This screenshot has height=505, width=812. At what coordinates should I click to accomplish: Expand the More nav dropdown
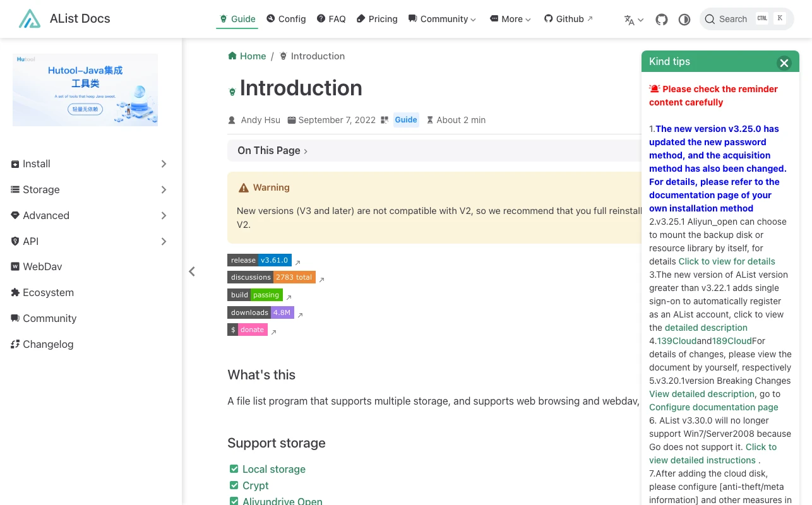510,19
